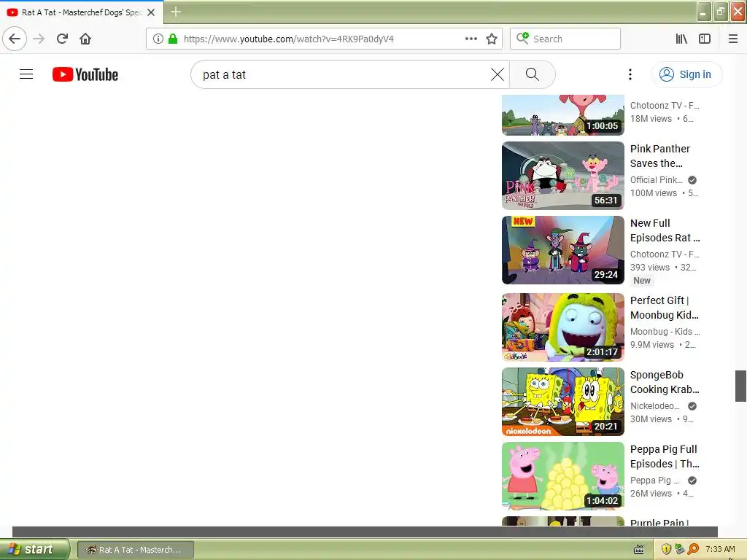Click the browser forward arrow
Image resolution: width=747 pixels, height=560 pixels.
(39, 39)
